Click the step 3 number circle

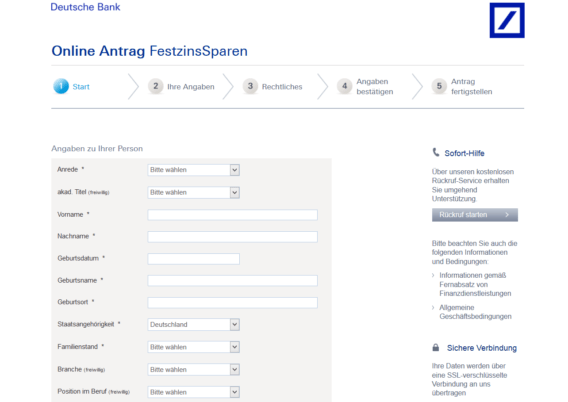[250, 86]
